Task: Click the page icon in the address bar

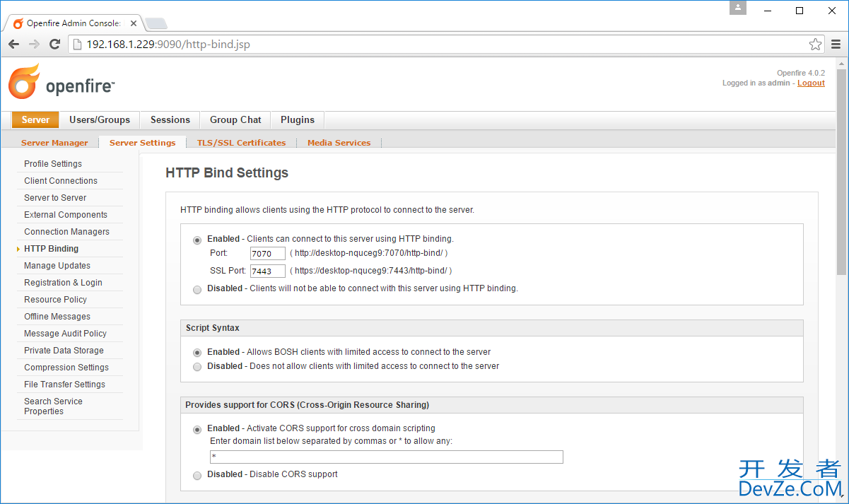Action: pos(77,45)
